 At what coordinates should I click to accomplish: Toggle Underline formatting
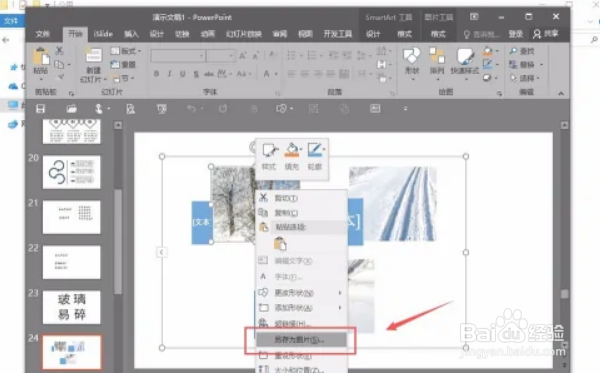point(183,74)
